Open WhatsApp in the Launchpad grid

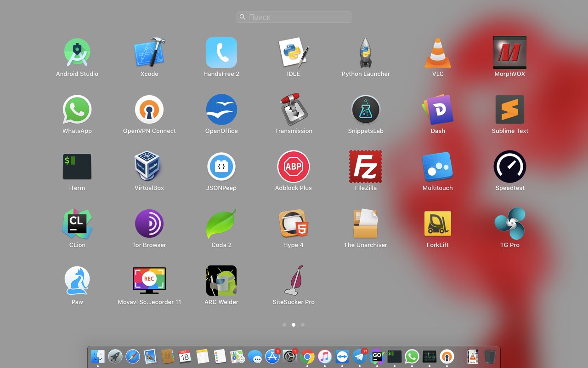77,109
